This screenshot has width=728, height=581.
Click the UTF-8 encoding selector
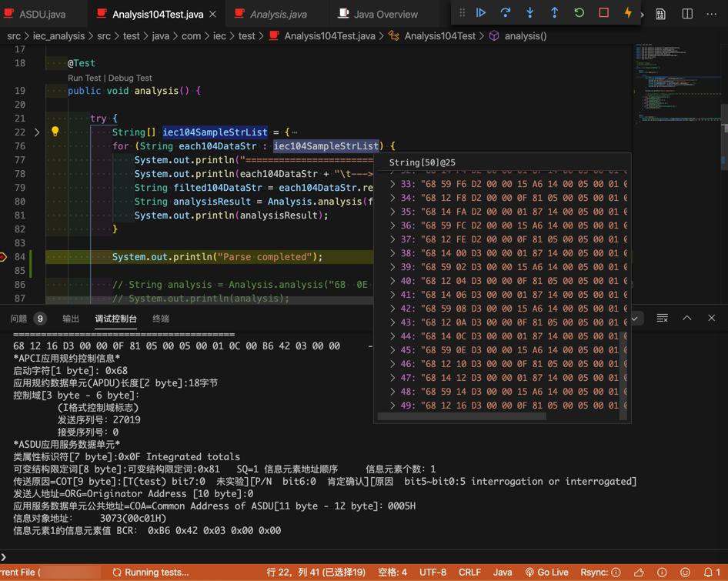coord(432,573)
